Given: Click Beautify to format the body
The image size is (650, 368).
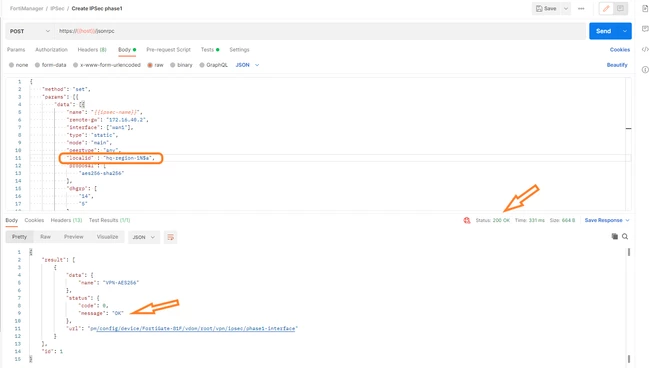Looking at the screenshot, I should pos(617,65).
